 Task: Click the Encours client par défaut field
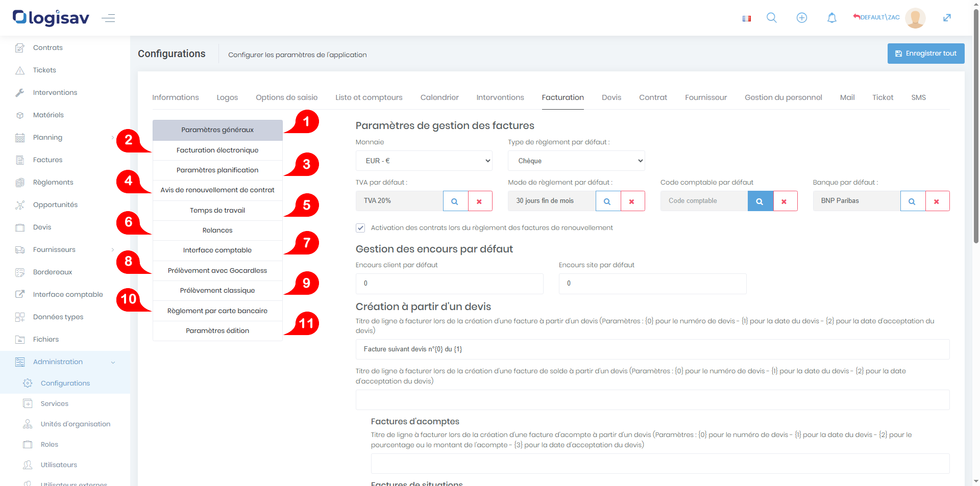[449, 284]
